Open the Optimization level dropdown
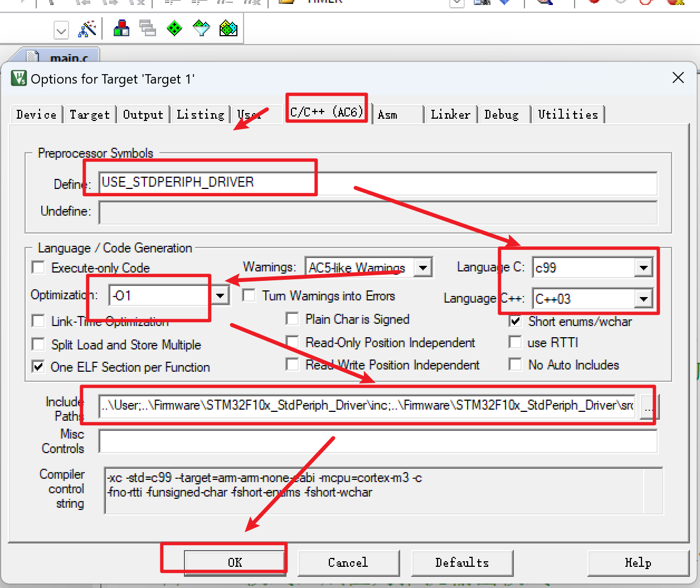700x588 pixels. [x=220, y=295]
